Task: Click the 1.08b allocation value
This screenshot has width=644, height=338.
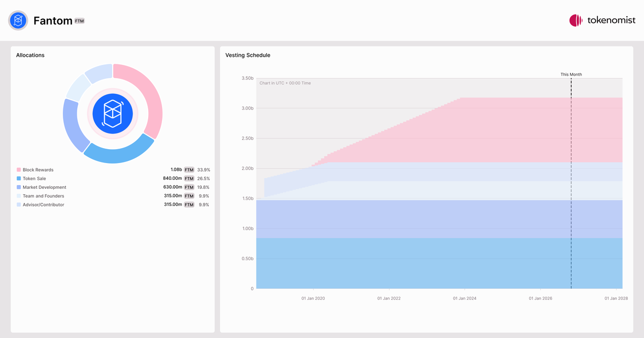Action: [x=176, y=170]
